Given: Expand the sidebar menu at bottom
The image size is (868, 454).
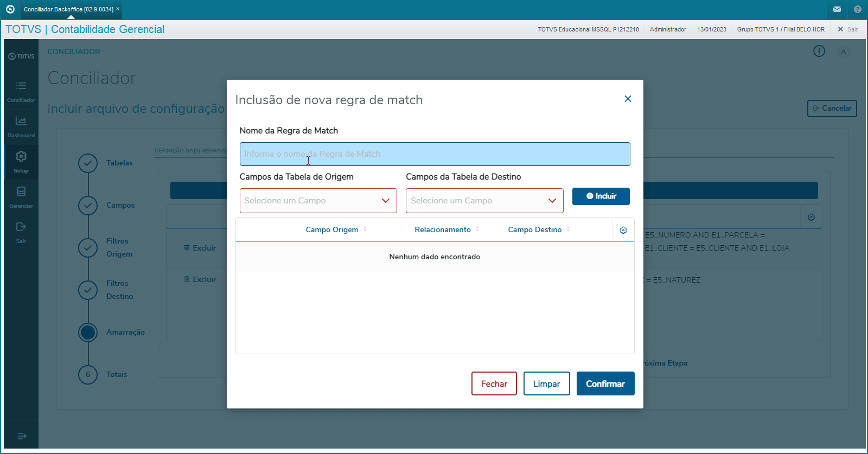Looking at the screenshot, I should point(22,436).
